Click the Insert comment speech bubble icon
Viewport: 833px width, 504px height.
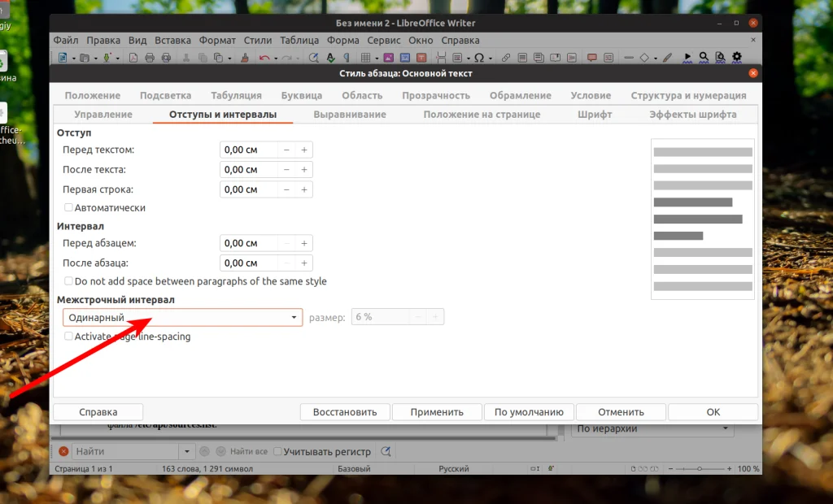(592, 58)
